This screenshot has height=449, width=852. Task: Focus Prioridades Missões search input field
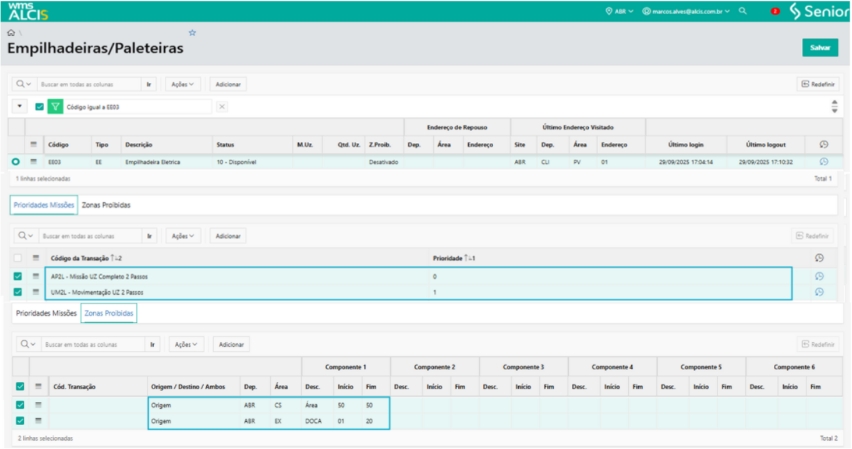point(90,236)
